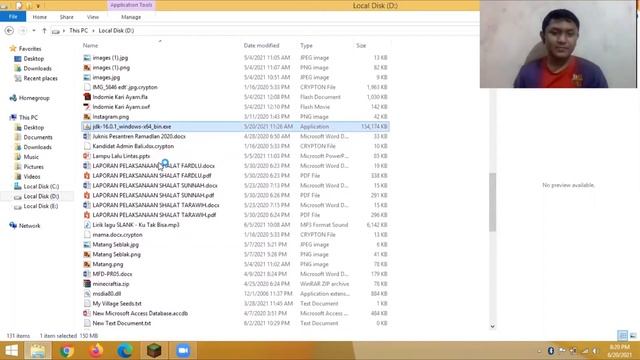Image resolution: width=640 pixels, height=360 pixels.
Task: Open Minecraft from the taskbar
Action: click(154, 351)
